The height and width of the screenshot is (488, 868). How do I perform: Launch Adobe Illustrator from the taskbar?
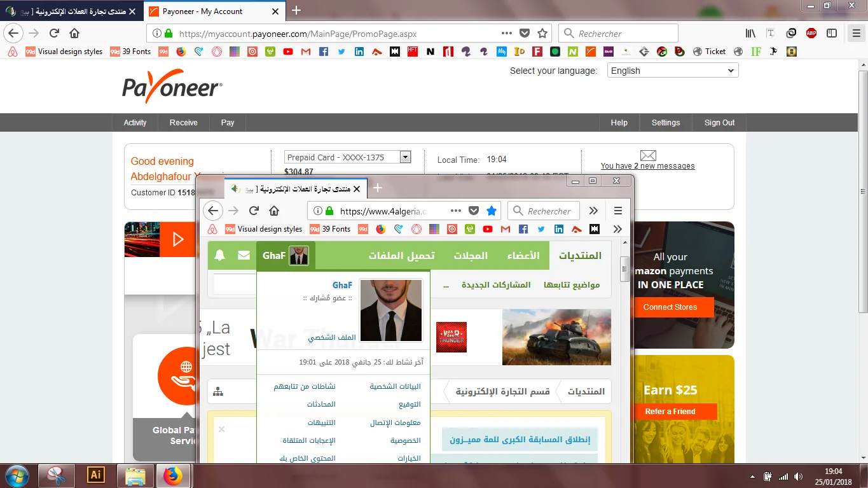[96, 475]
